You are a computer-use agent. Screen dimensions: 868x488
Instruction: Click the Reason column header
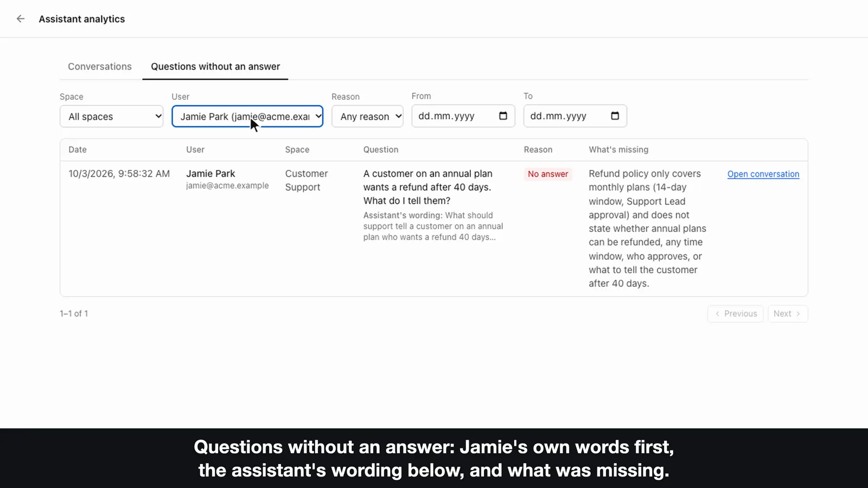click(538, 150)
